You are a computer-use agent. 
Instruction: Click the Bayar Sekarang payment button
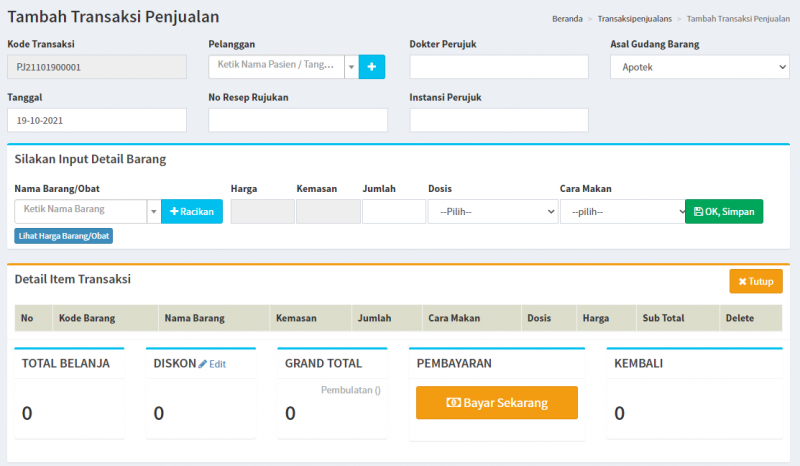click(x=497, y=402)
